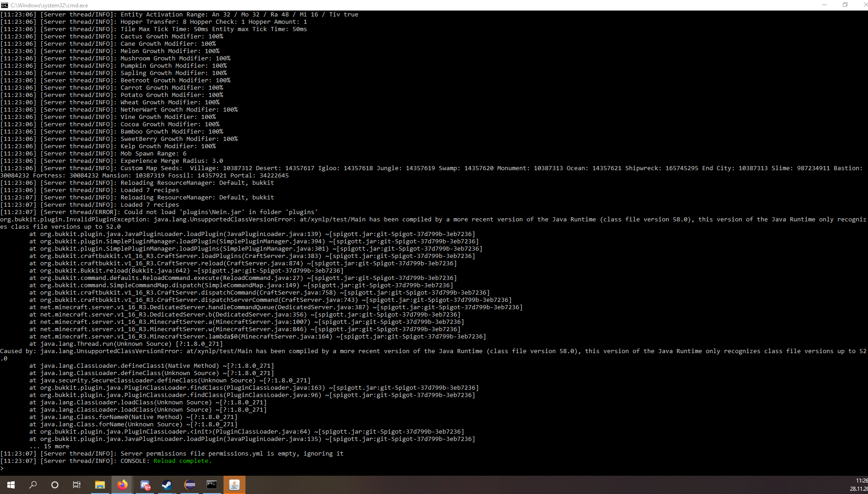Click the 'Mushroom Growth Modifier: 100%' line
The width and height of the screenshot is (868, 494).
(115, 59)
